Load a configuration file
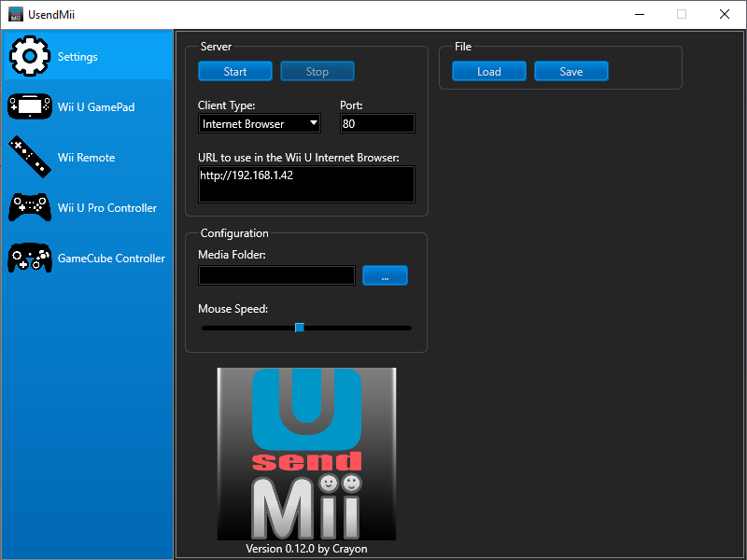The width and height of the screenshot is (747, 560). [x=489, y=72]
